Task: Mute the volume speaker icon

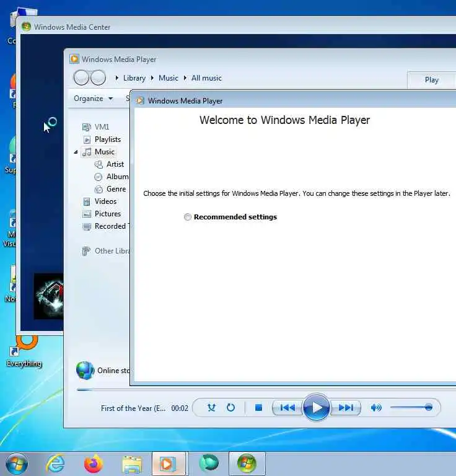Action: point(376,408)
